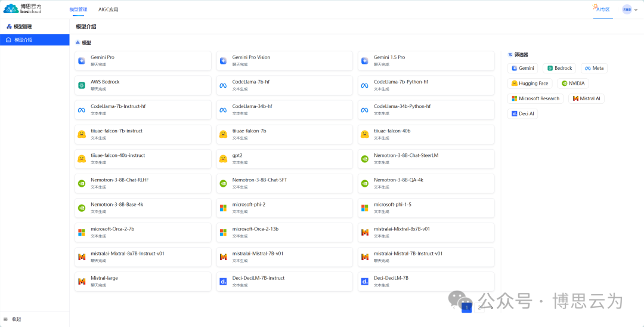Click the bosicloud logo

[x=23, y=8]
